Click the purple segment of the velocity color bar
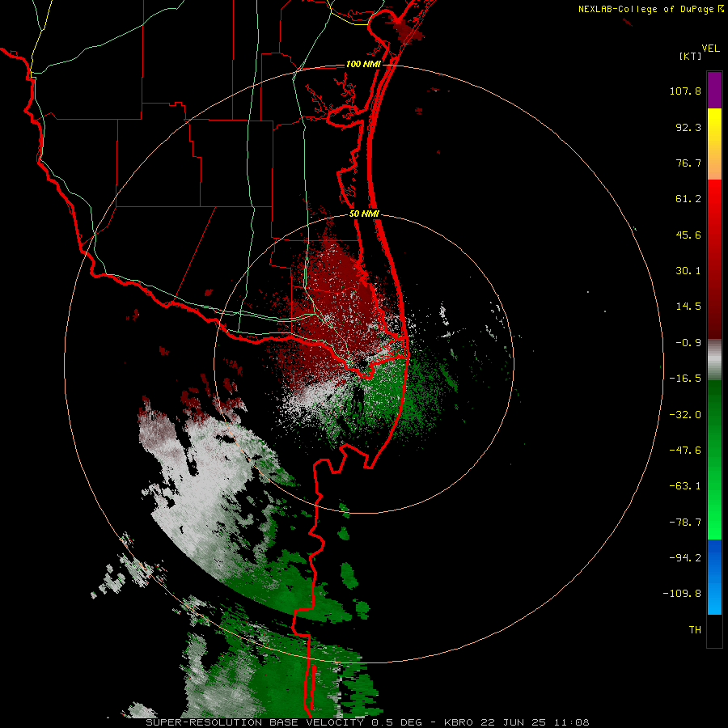 (714, 90)
